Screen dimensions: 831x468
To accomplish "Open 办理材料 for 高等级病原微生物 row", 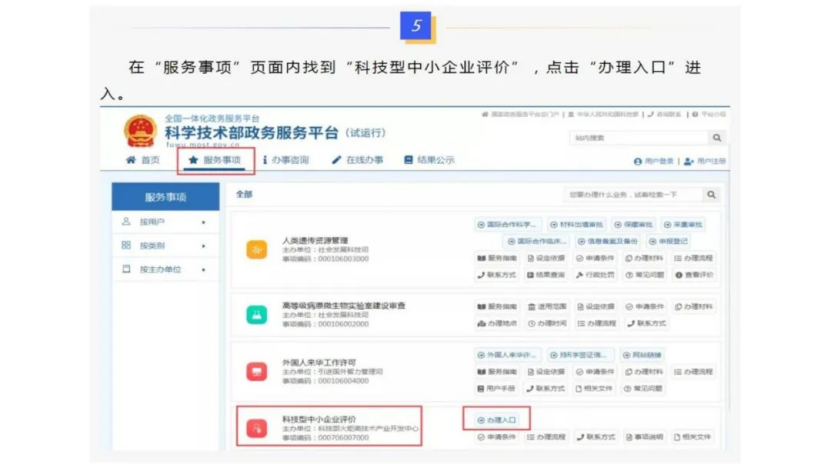I will (693, 307).
